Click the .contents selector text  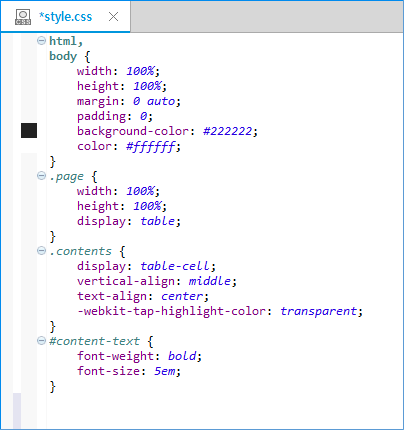[80, 251]
